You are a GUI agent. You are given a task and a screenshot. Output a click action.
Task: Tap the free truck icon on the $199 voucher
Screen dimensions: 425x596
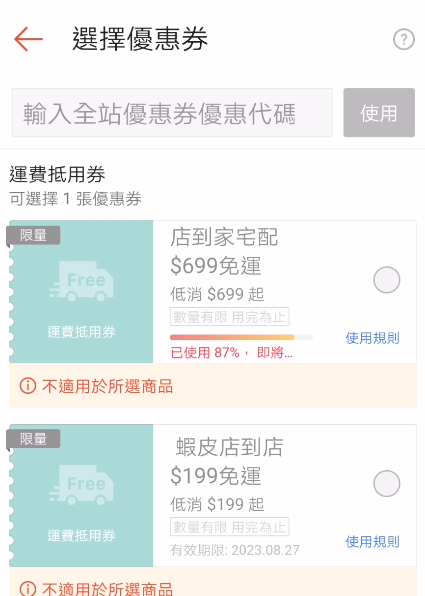tap(81, 485)
